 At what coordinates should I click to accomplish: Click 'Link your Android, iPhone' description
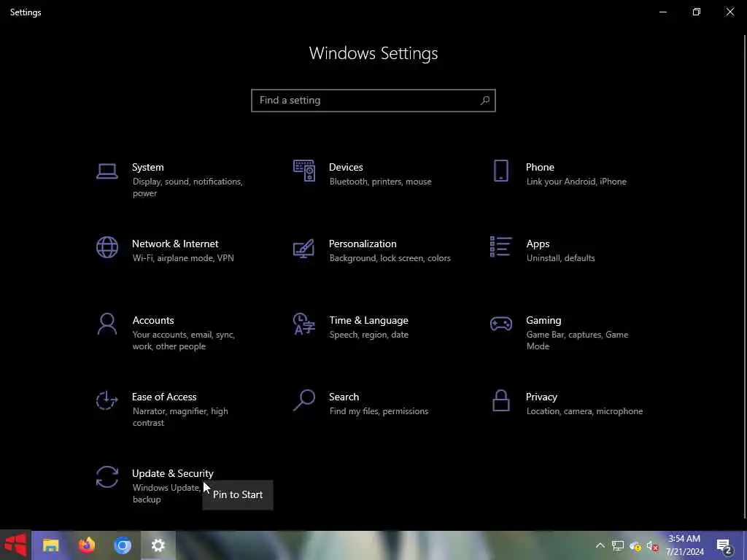[x=576, y=182]
